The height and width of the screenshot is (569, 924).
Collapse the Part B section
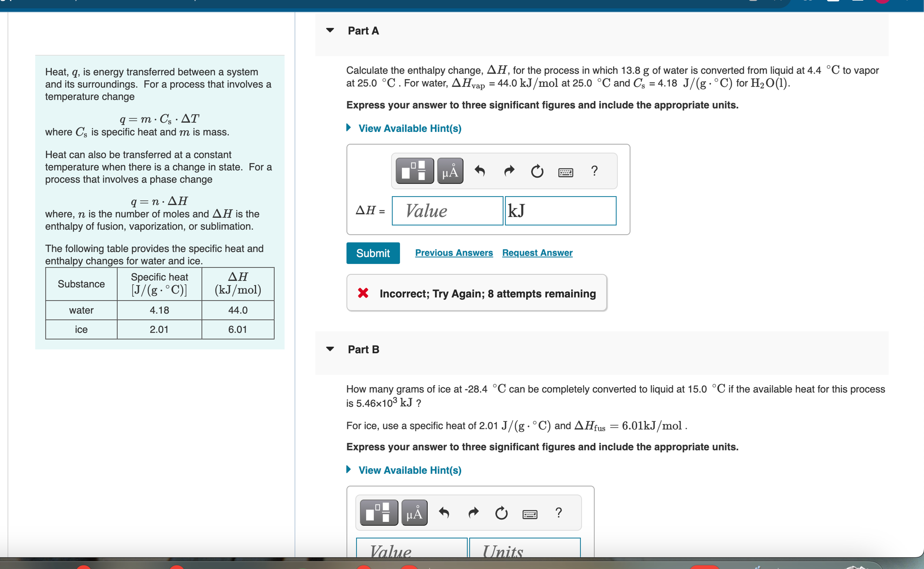click(x=330, y=349)
